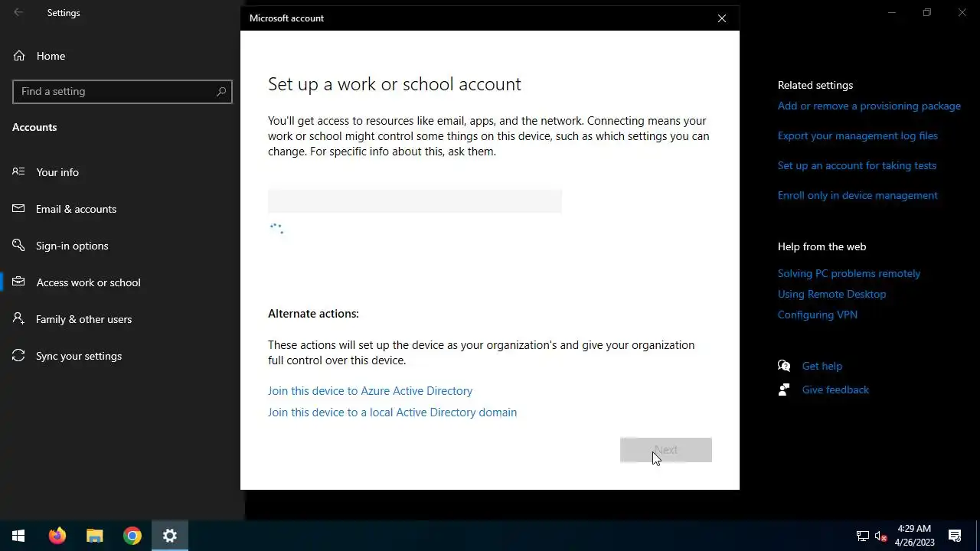Open Solving PC problems remotely link
980x551 pixels.
click(x=849, y=273)
